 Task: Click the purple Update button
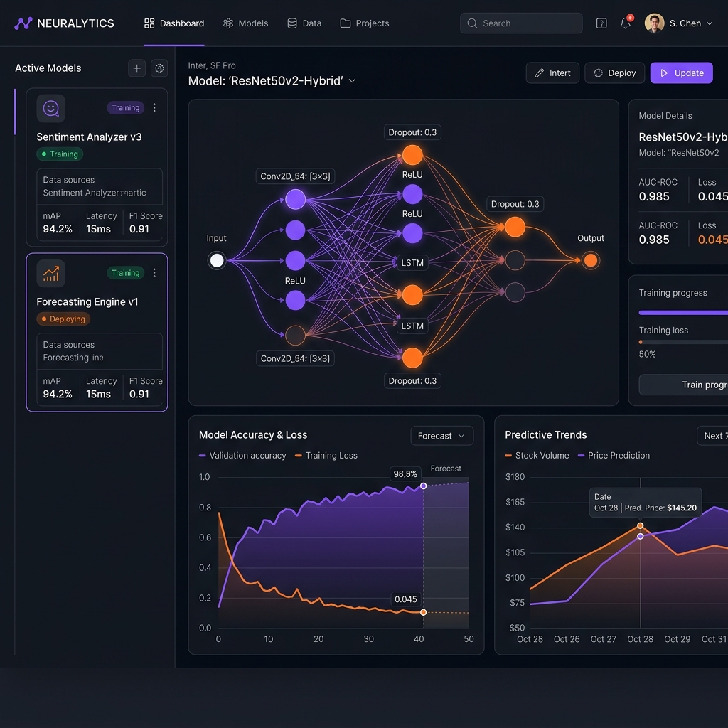pyautogui.click(x=682, y=73)
